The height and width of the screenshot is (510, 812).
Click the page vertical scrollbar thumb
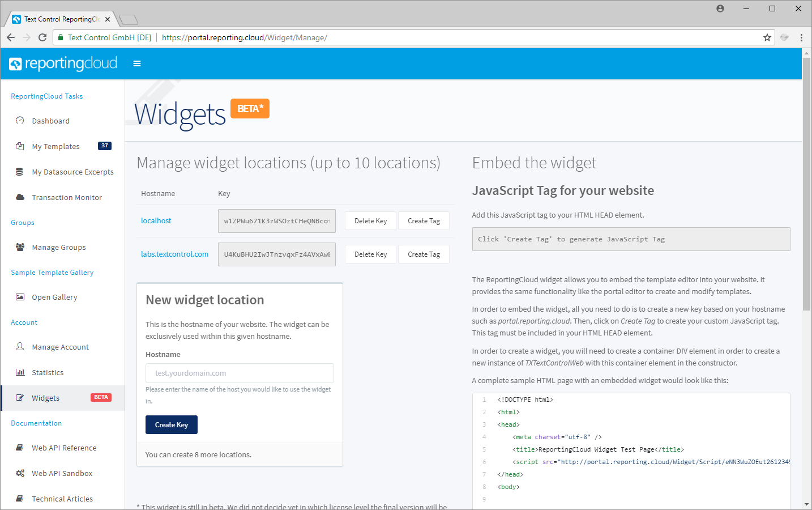806,184
